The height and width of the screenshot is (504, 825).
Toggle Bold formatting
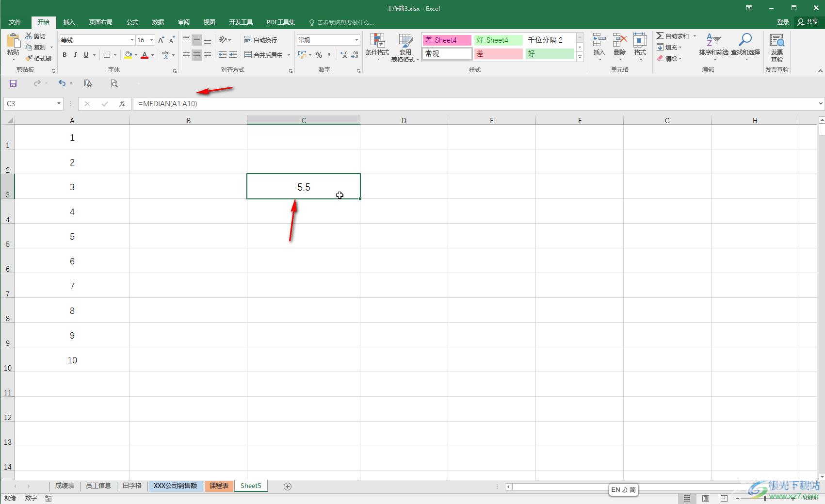65,55
